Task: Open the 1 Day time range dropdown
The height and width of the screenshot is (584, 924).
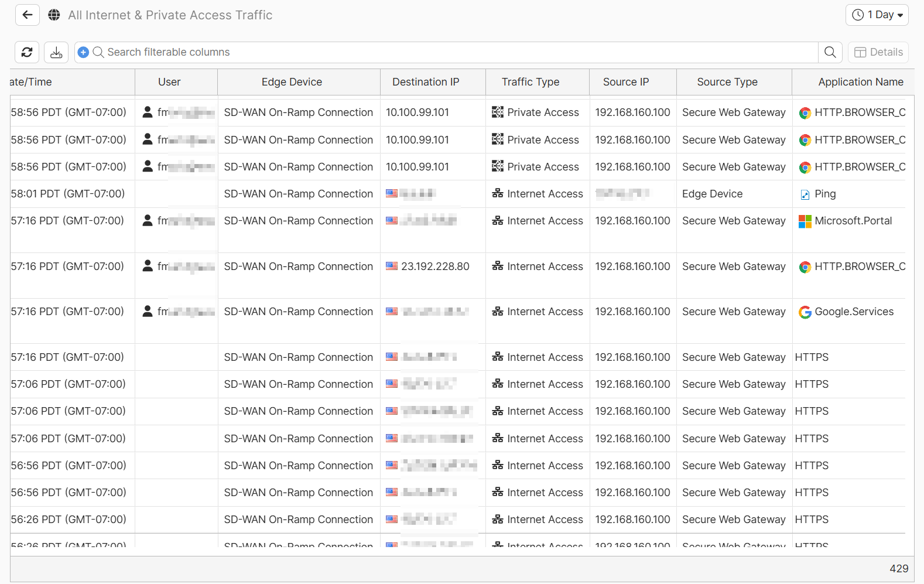Action: [x=877, y=15]
